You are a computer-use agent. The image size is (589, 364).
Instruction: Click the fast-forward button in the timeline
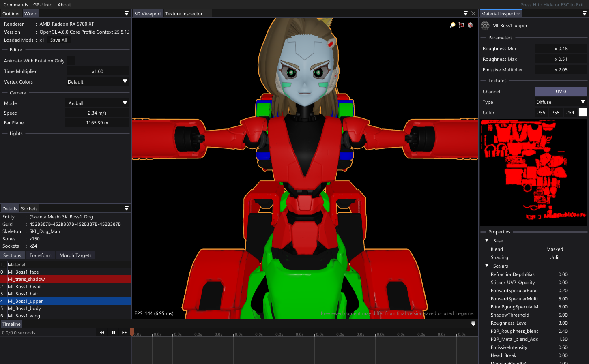pyautogui.click(x=124, y=332)
